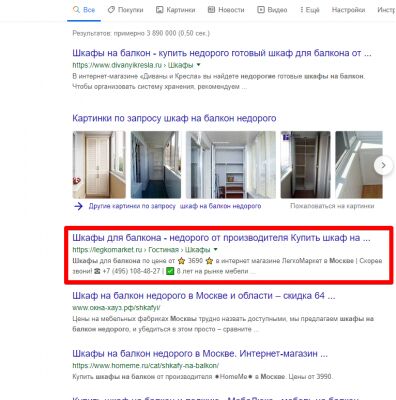Image resolution: width=396 pixels, height=400 pixels.
Task: Click the divanyikresla.ru › Шкафы URL text
Action: tap(133, 65)
